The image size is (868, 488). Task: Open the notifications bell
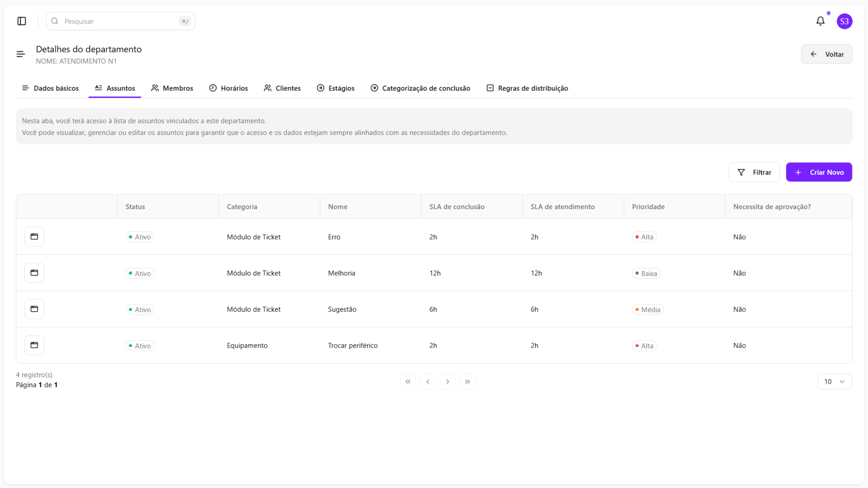(820, 21)
